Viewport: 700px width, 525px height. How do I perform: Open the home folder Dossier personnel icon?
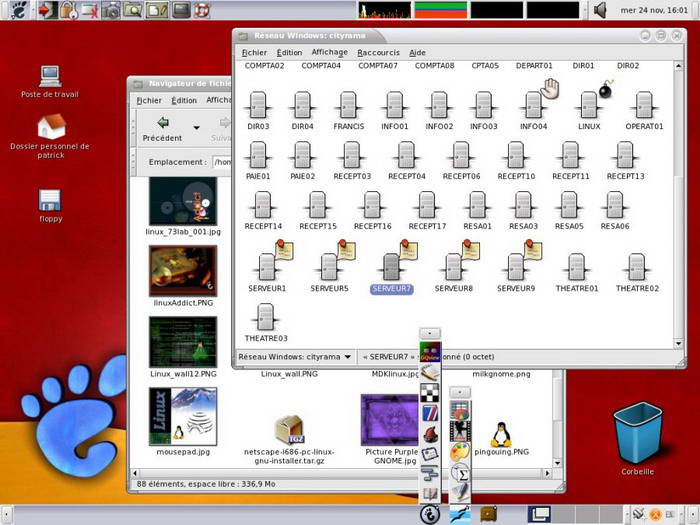point(50,127)
